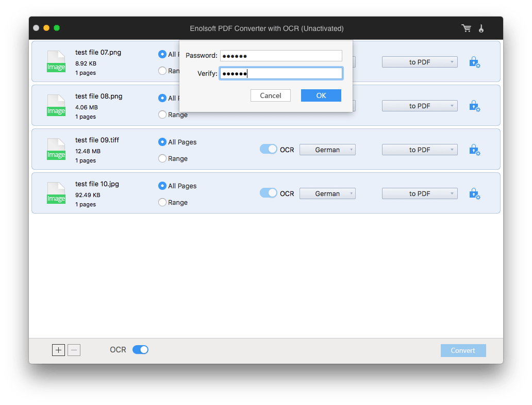Screen dimensions: 532x405
Task: Open PDF lock settings for test file 07.png
Action: 474,62
